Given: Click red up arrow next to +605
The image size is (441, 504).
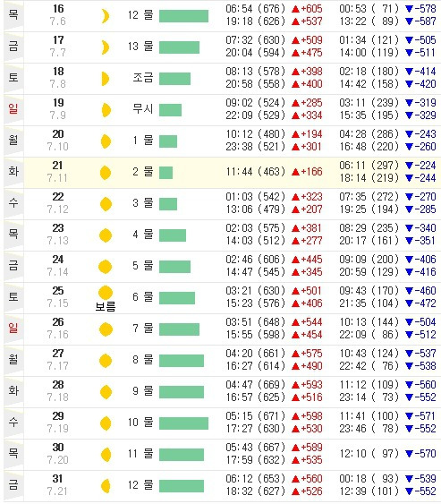Looking at the screenshot, I should click(x=295, y=9).
